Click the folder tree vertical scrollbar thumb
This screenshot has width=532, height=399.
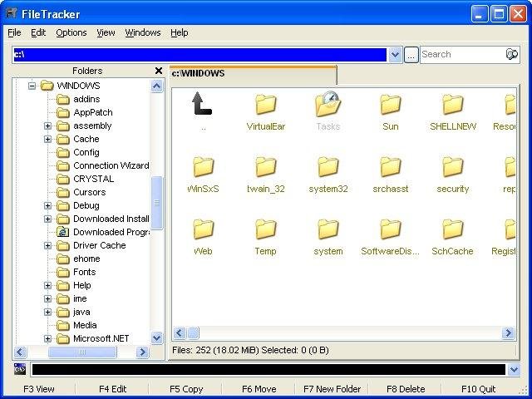tap(157, 203)
